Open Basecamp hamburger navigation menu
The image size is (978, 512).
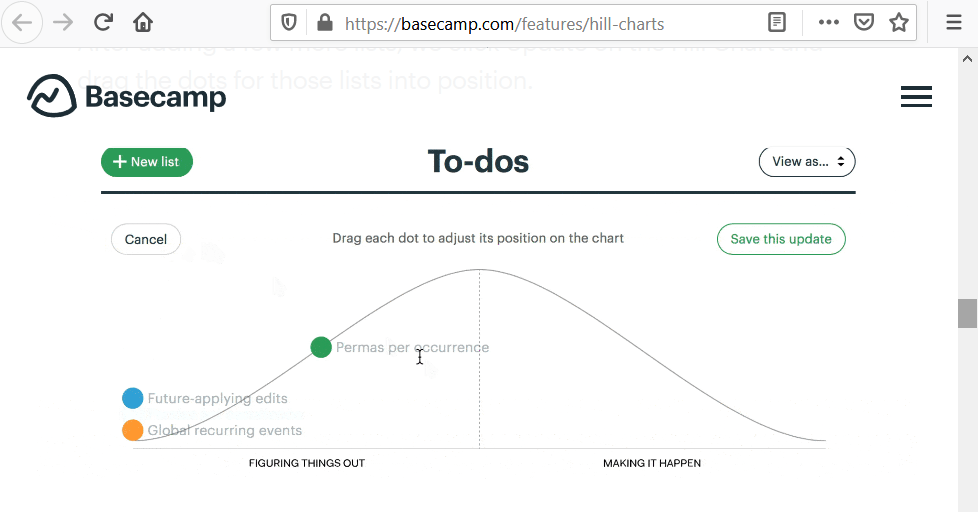pos(916,97)
